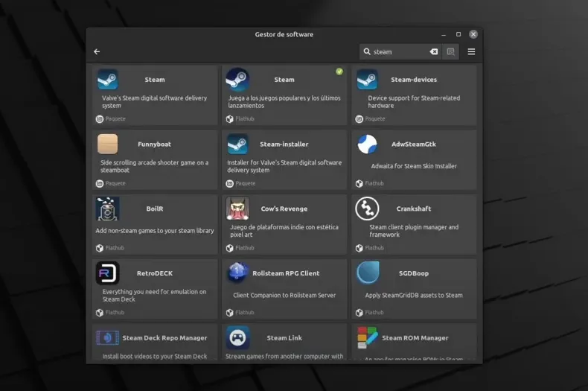Screen dimensions: 588x391
Task: Click "Add non-steam games to your steam library"
Action: [155, 230]
